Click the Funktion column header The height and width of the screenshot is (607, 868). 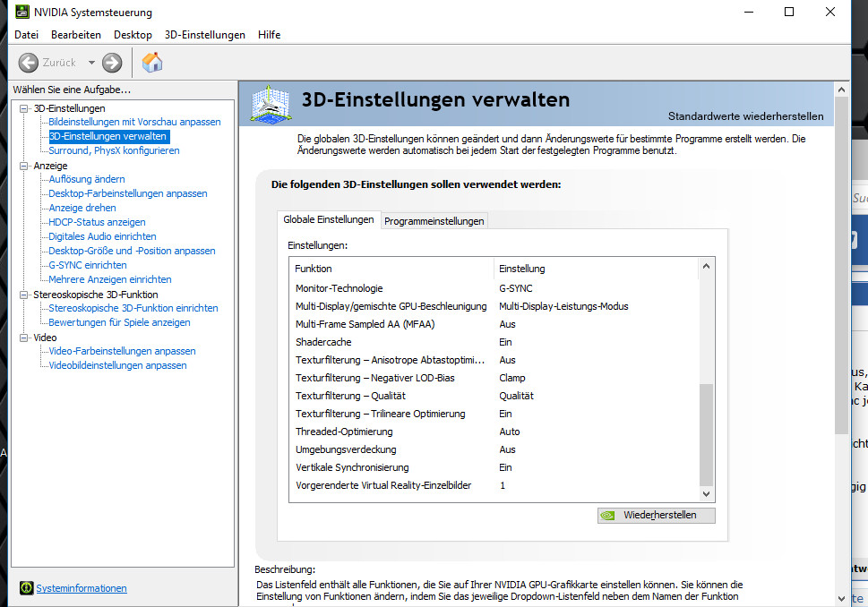pos(392,269)
